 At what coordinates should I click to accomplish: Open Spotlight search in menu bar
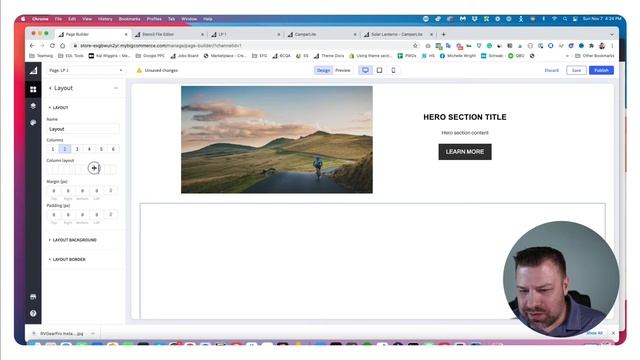[x=565, y=19]
